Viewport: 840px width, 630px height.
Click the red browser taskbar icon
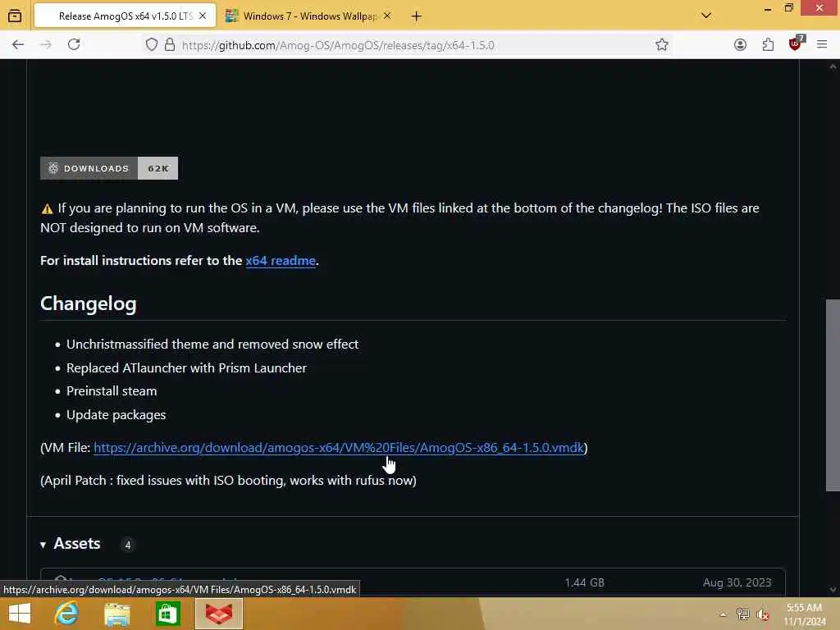point(218,614)
